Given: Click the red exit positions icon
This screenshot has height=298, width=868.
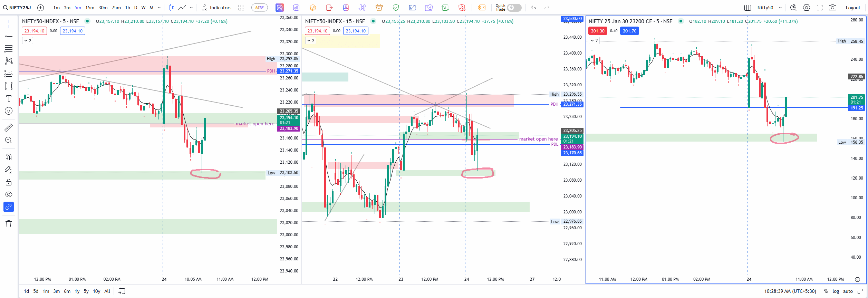Looking at the screenshot, I should tap(329, 8).
